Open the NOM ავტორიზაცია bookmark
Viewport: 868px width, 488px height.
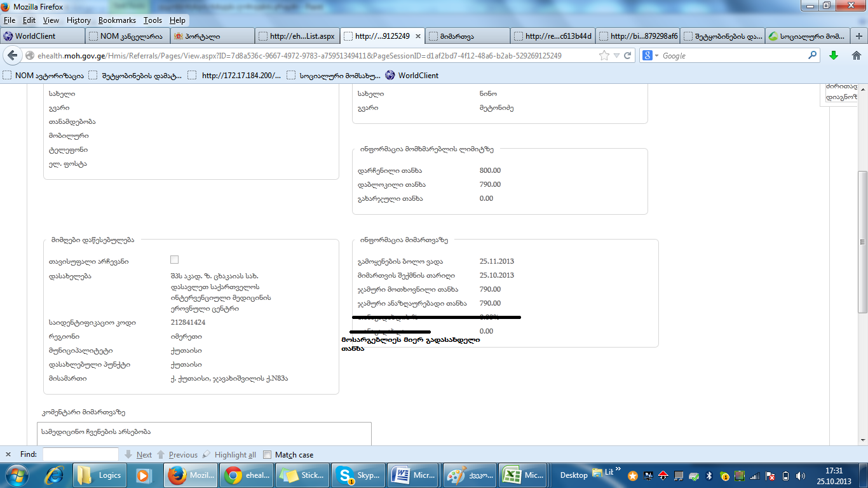click(x=43, y=76)
